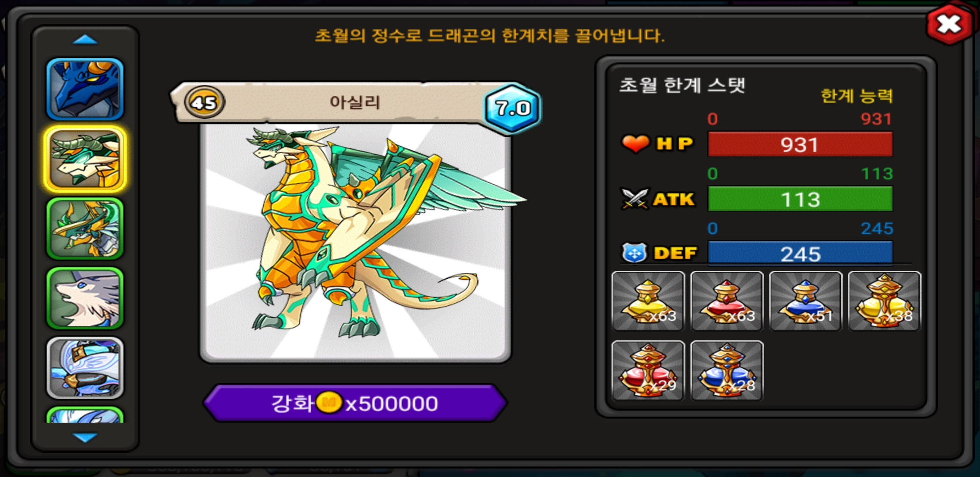
Task: Close the transcendence window with red X
Action: 949,24
